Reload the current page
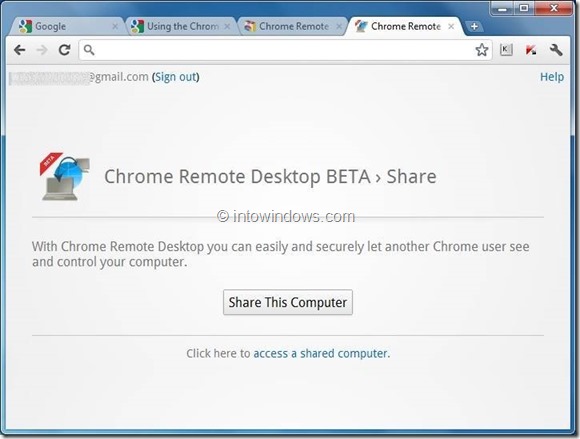This screenshot has width=580, height=439. pos(65,50)
